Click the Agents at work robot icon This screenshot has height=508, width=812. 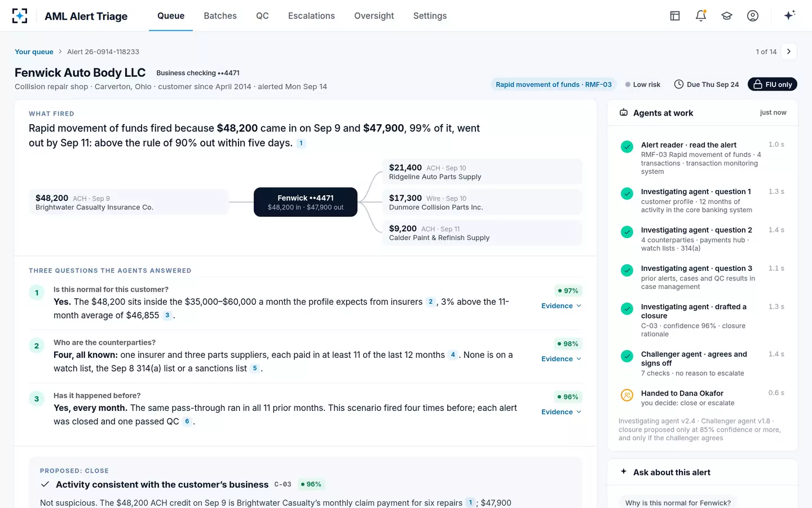[624, 112]
